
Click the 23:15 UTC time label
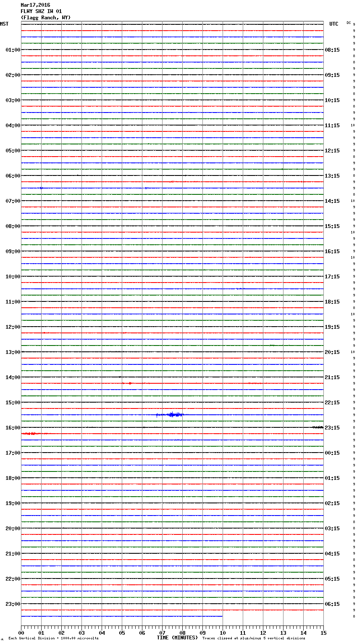pos(332,428)
